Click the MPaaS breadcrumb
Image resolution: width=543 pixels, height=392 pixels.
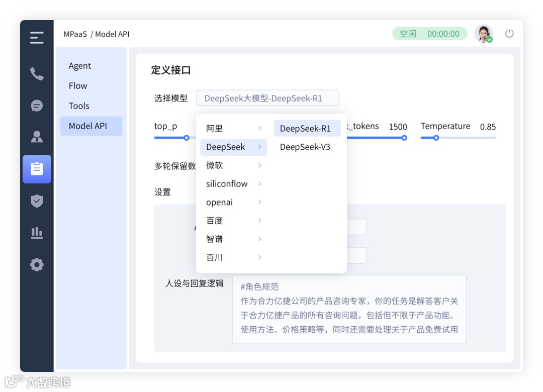pos(75,34)
